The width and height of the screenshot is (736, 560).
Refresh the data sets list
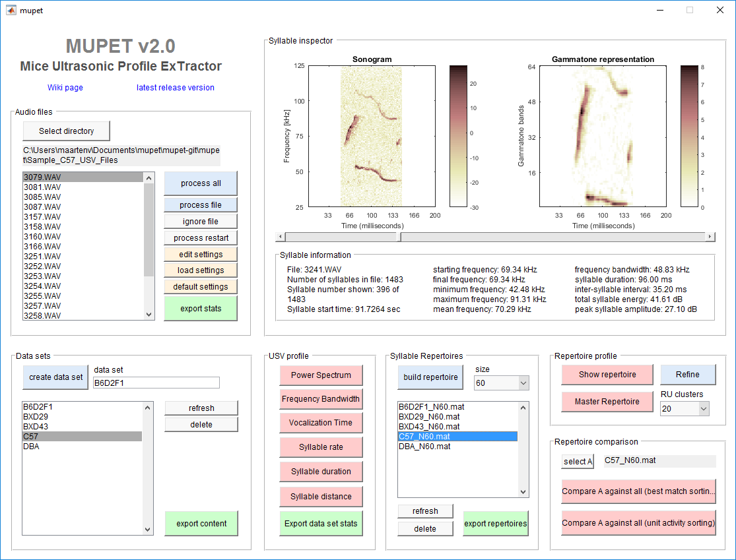(x=201, y=408)
